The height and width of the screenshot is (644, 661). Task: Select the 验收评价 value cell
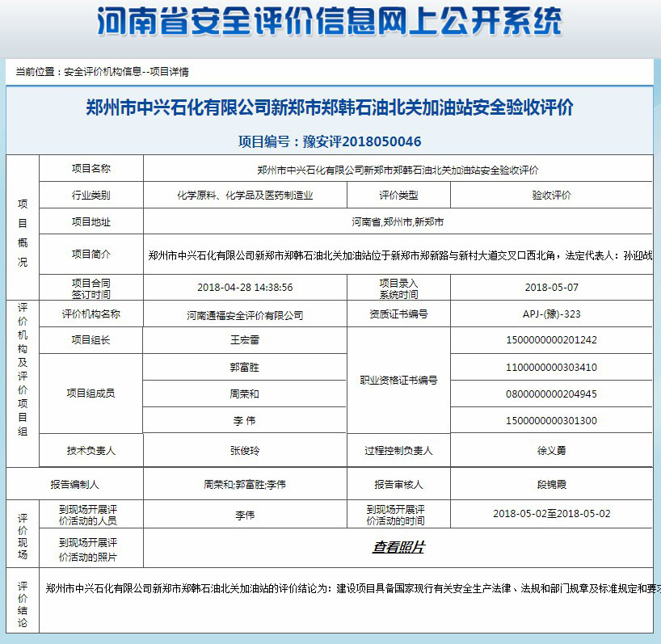tap(551, 195)
